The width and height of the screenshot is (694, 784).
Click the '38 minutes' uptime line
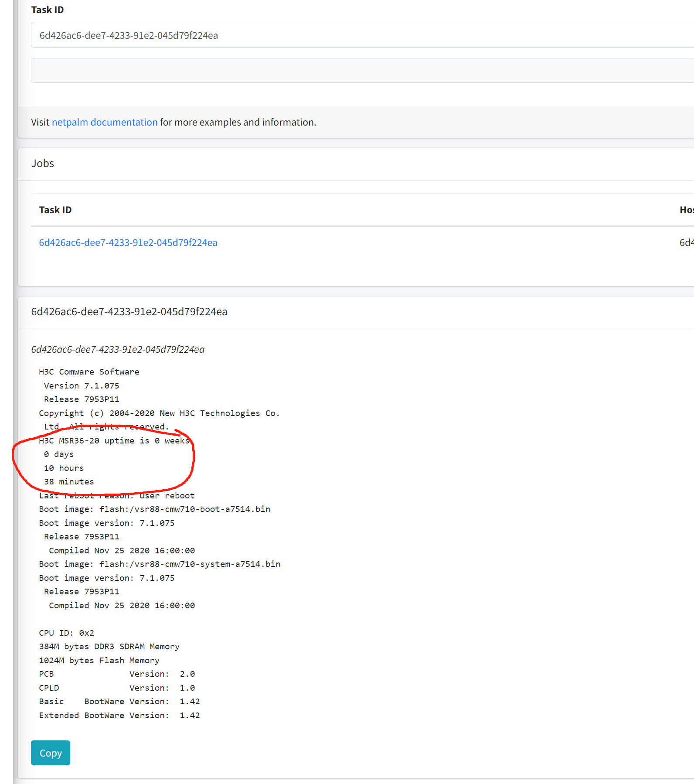[69, 481]
